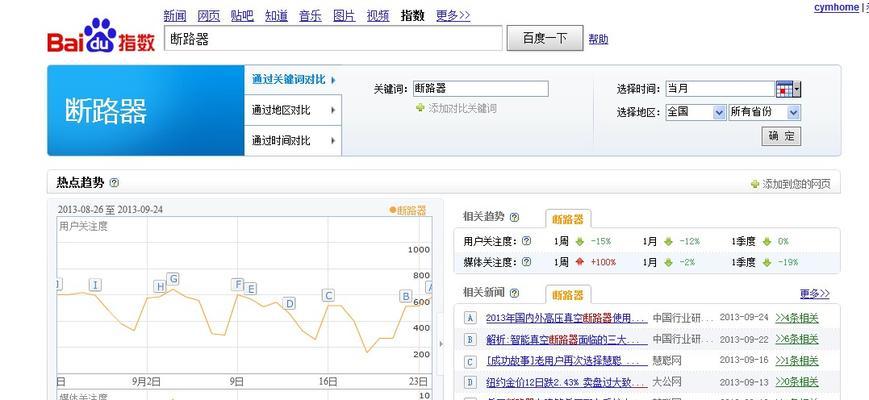Click the main search box with 断路器
The height and width of the screenshot is (400, 869).
(x=333, y=38)
